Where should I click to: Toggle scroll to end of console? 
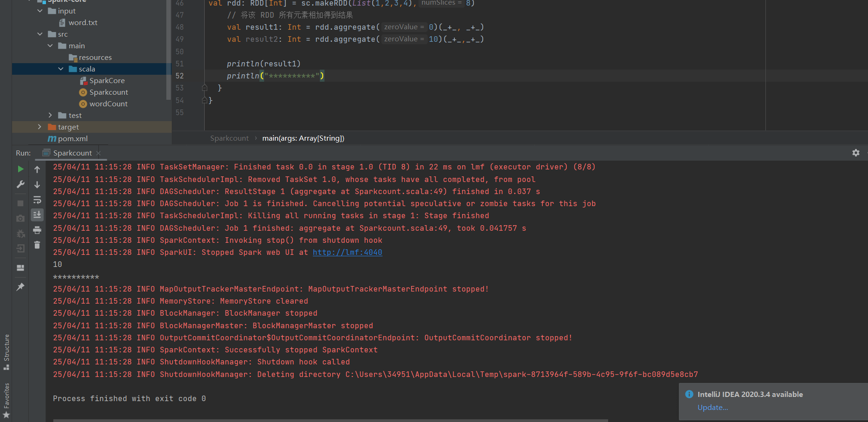tap(37, 214)
